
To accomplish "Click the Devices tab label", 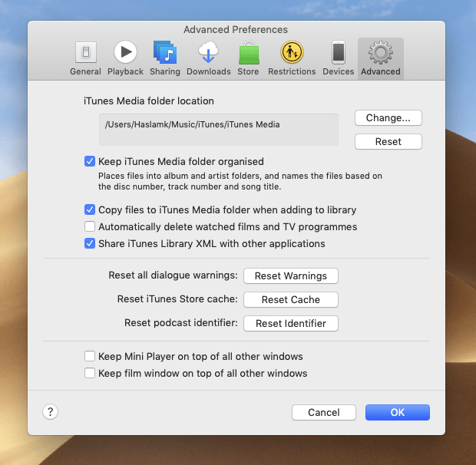I will (x=339, y=71).
